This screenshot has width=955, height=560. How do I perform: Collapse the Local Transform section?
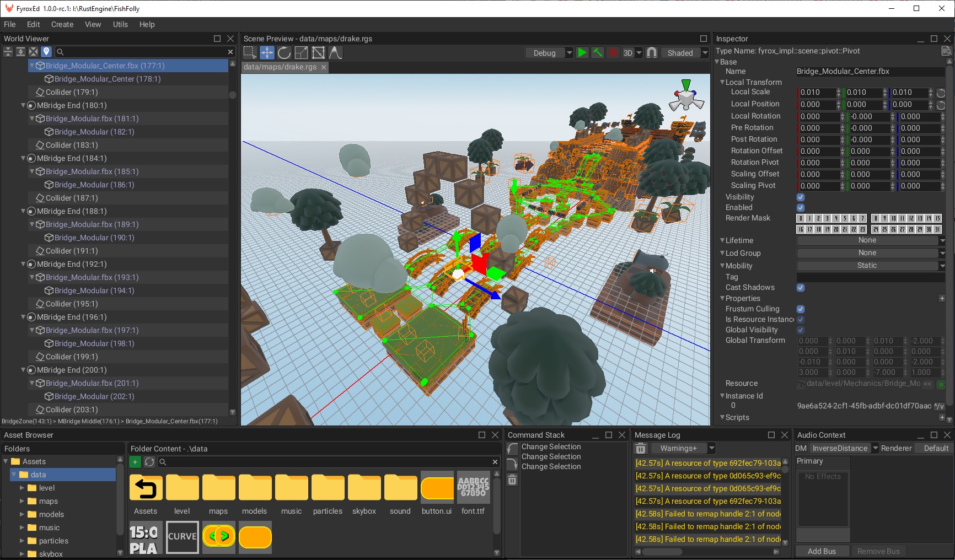722,82
